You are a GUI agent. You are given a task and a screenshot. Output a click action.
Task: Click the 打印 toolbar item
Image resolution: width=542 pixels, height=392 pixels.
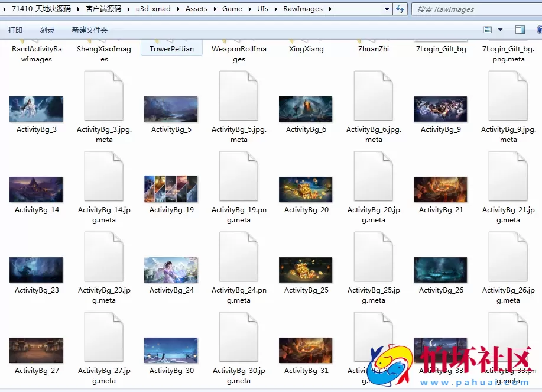[15, 30]
